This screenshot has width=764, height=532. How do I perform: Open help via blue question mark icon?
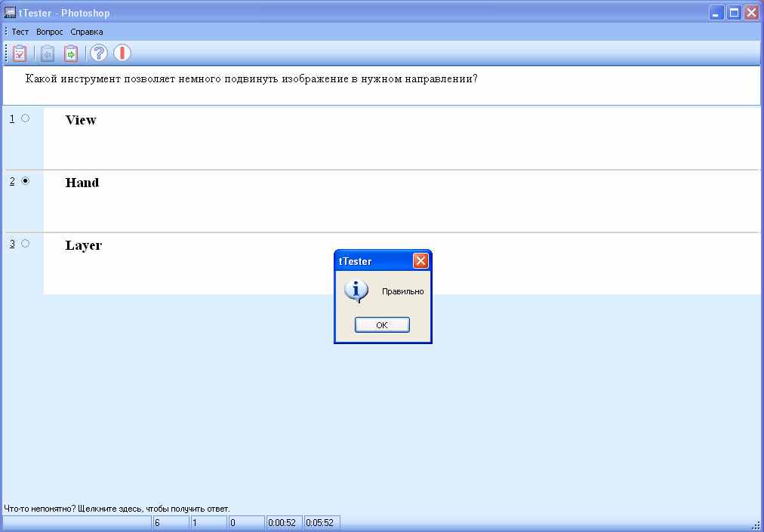(x=98, y=52)
